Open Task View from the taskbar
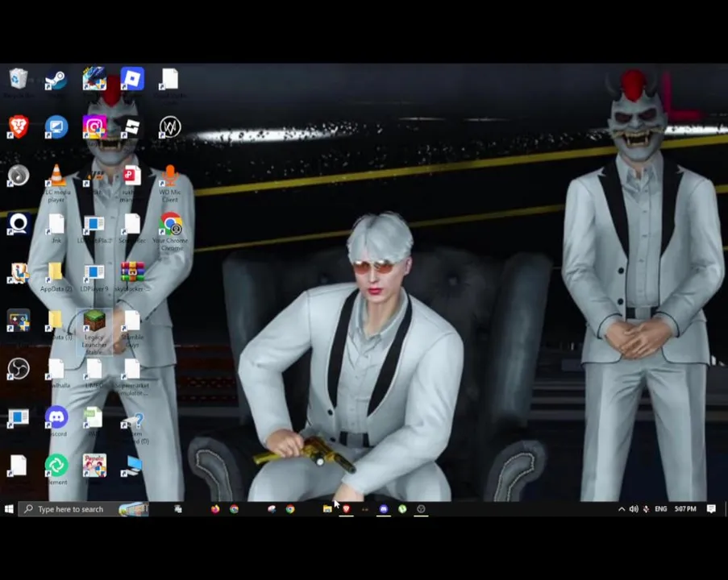 178,509
